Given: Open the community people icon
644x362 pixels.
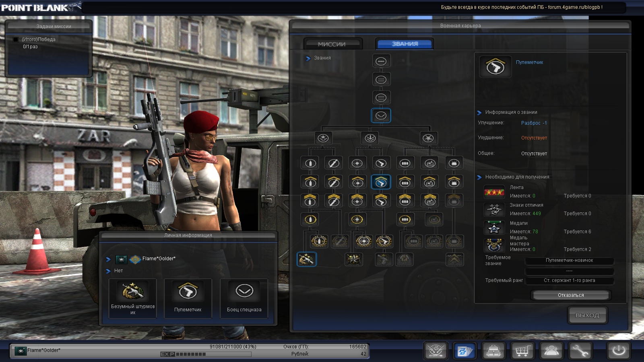Looking at the screenshot, I should click(x=551, y=352).
